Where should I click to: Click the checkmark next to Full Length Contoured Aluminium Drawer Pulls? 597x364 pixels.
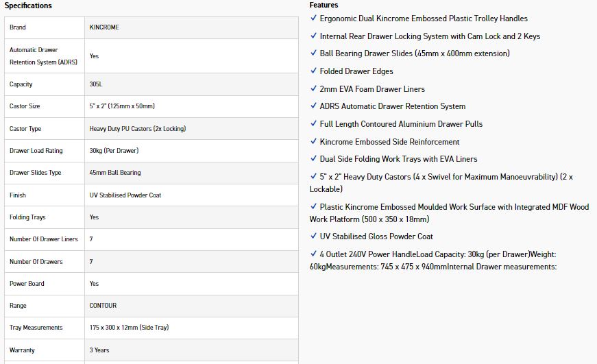pyautogui.click(x=313, y=124)
